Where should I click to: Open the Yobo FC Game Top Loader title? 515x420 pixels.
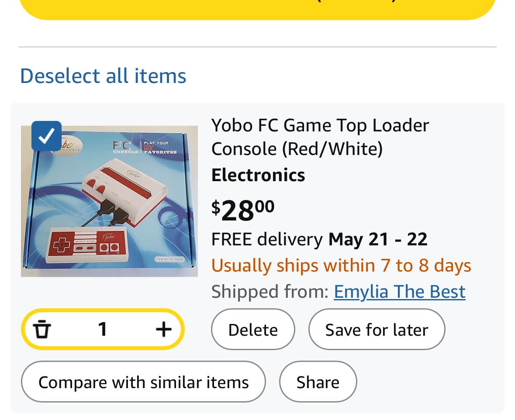pyautogui.click(x=320, y=137)
